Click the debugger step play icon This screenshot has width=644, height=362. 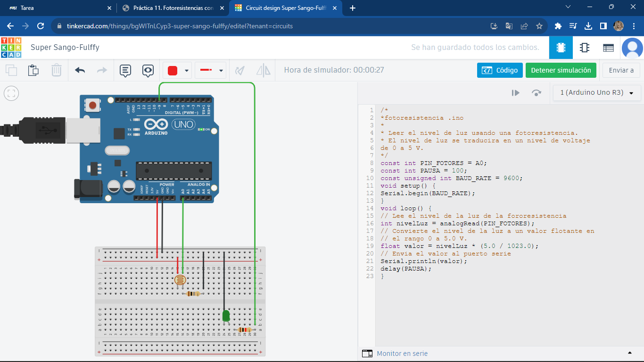coord(516,93)
